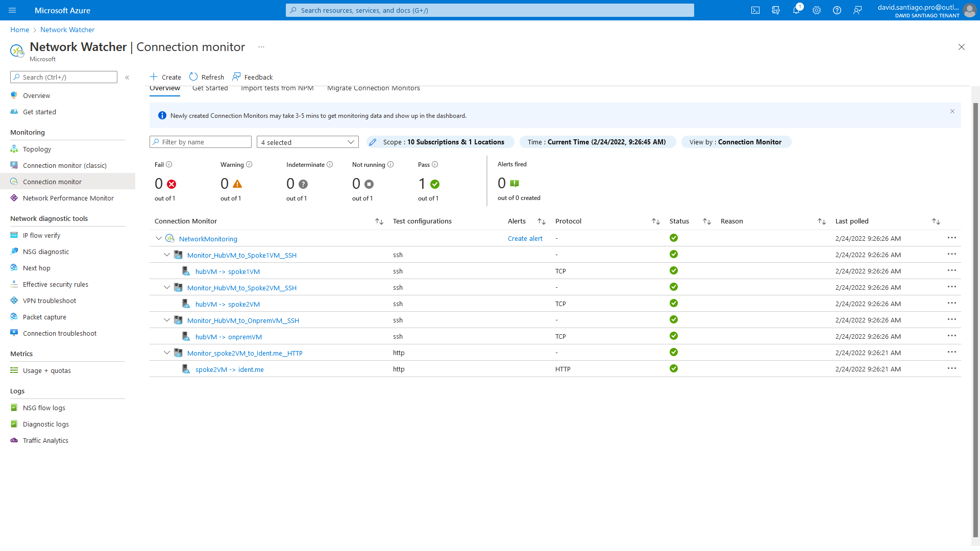Open Cloud Shell from the top bar
Image resolution: width=980 pixels, height=551 pixels.
(755, 10)
